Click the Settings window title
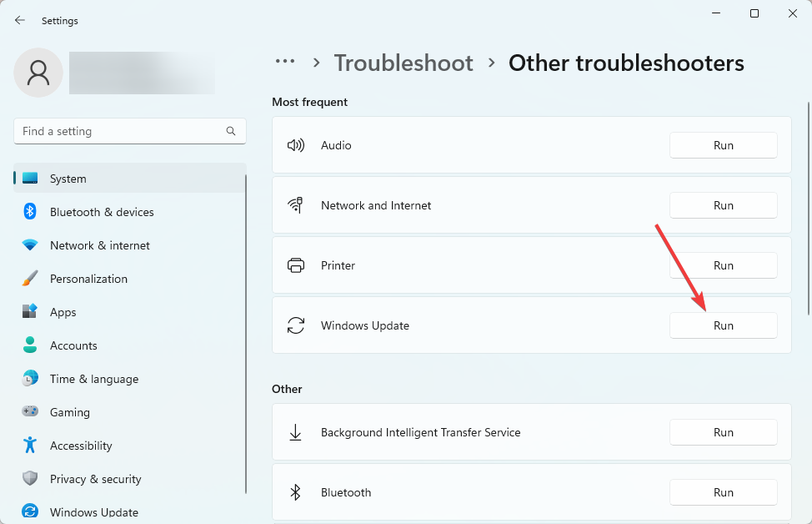 [x=59, y=21]
